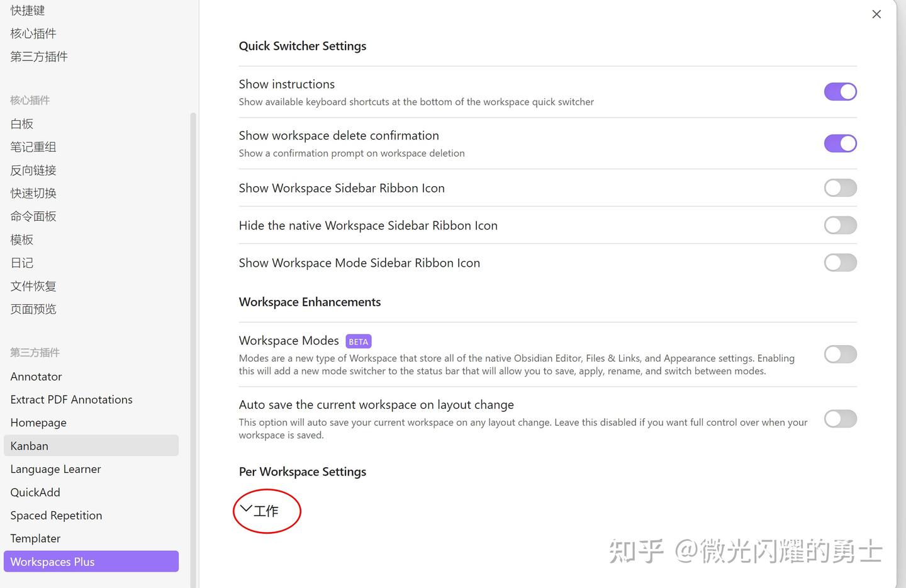The width and height of the screenshot is (906, 588).
Task: Toggle Show Workspace Mode Sidebar Ribbon Icon
Action: (841, 262)
